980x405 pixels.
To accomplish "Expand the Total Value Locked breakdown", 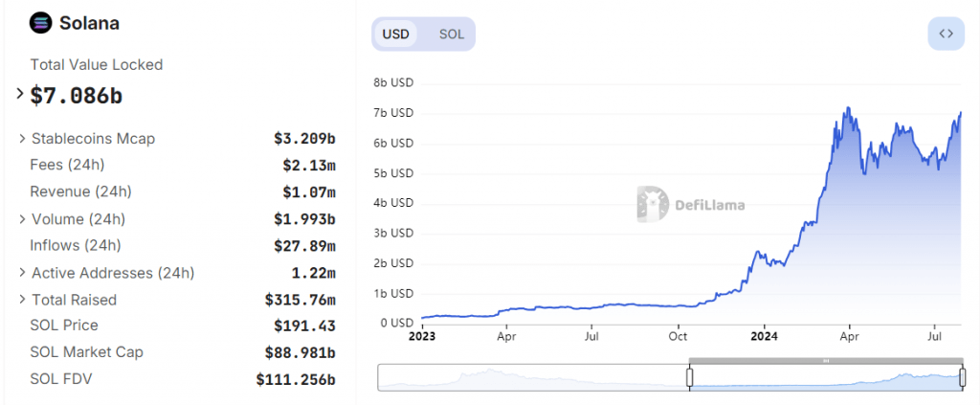I will click(x=20, y=94).
